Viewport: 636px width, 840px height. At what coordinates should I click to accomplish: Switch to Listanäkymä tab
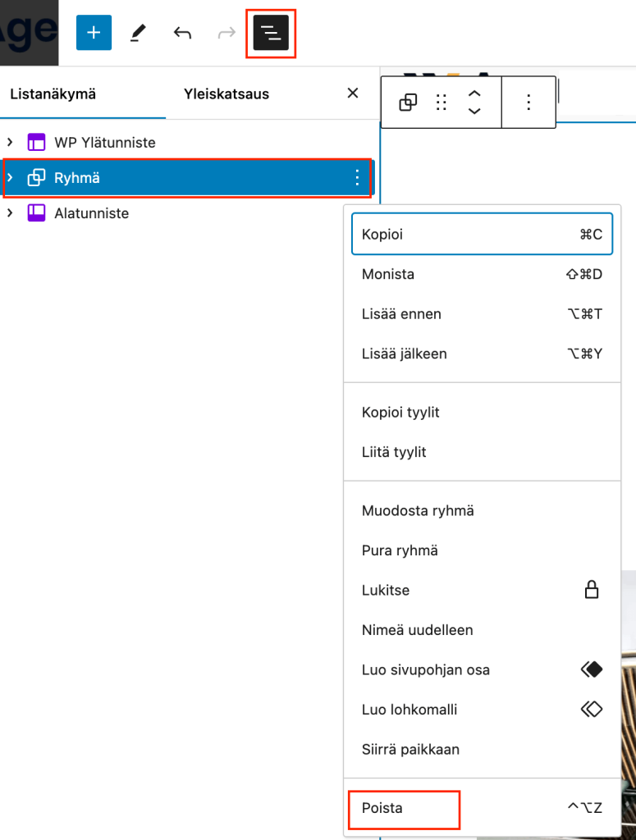tap(53, 94)
